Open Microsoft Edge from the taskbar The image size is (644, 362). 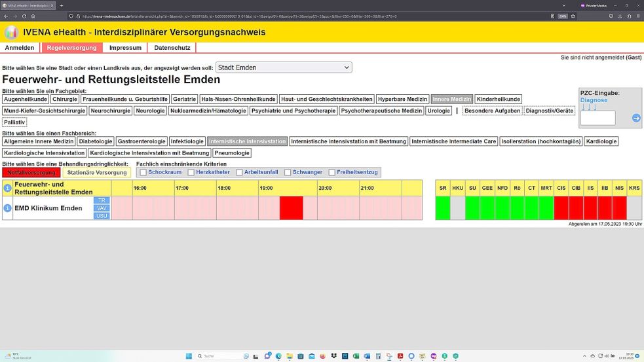pyautogui.click(x=278, y=356)
